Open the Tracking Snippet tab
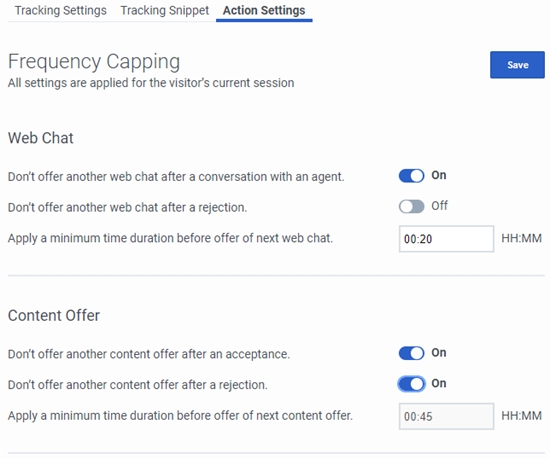Screen dimensions: 550x459 click(165, 11)
